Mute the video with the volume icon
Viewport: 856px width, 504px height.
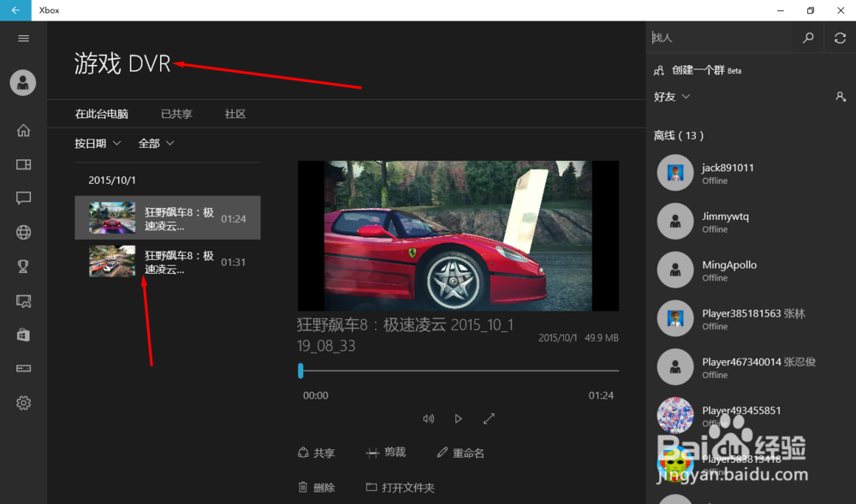(x=428, y=418)
